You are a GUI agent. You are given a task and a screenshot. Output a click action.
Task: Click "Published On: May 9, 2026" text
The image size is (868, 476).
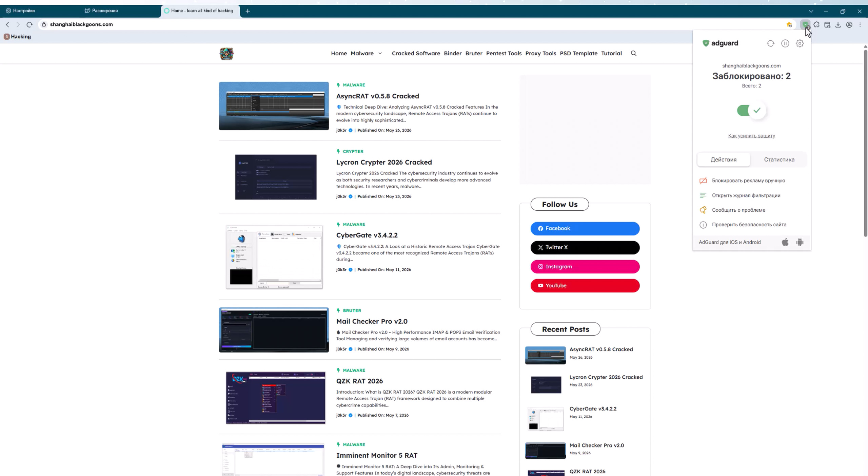pos(383,349)
